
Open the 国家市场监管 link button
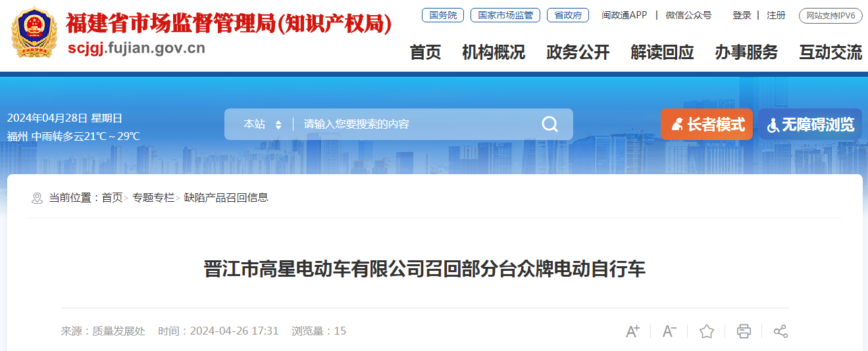[x=505, y=15]
